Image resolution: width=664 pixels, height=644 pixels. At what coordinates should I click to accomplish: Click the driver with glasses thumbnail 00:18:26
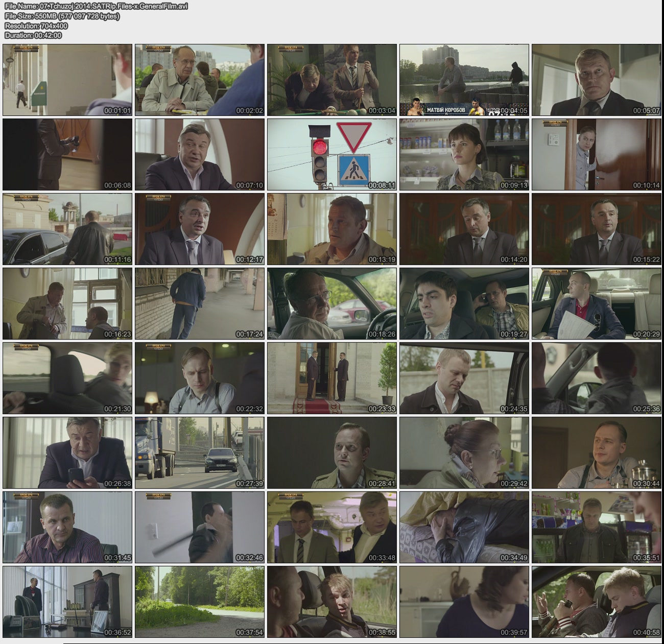pyautogui.click(x=331, y=303)
